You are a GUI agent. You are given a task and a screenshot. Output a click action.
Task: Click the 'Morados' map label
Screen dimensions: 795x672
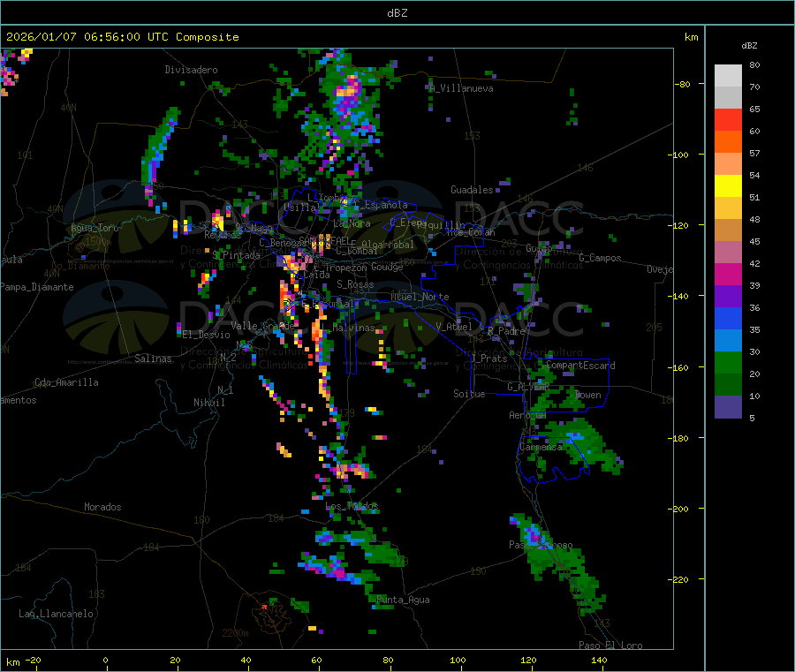[103, 507]
